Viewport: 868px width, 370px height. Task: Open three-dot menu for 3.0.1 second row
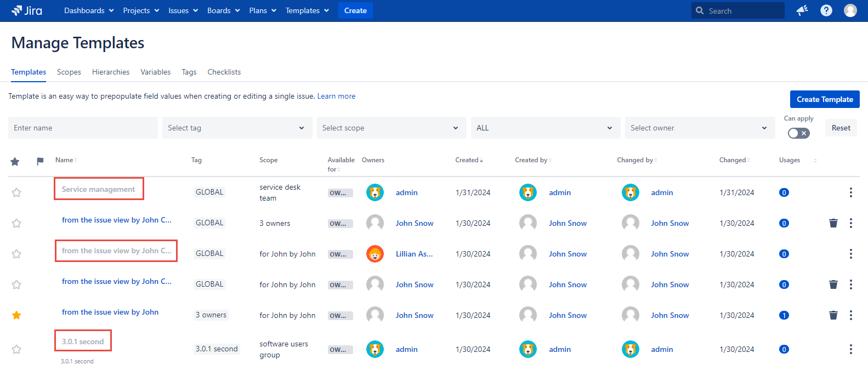850,349
